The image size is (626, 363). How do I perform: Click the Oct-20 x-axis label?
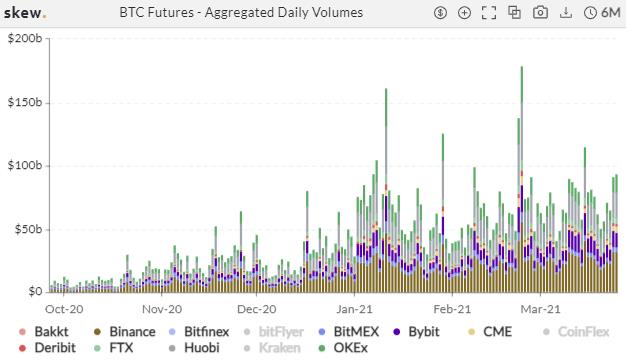coord(64,309)
